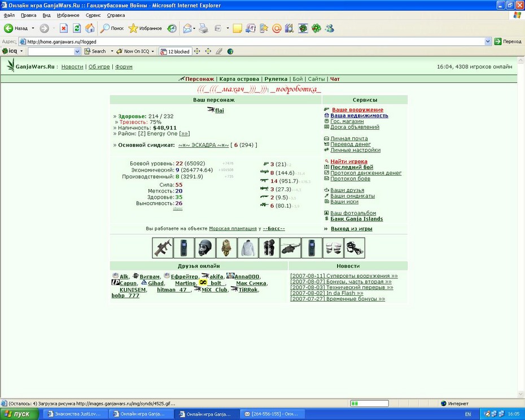Switch to the Знакомства JustLov taskbar window

coord(75,414)
